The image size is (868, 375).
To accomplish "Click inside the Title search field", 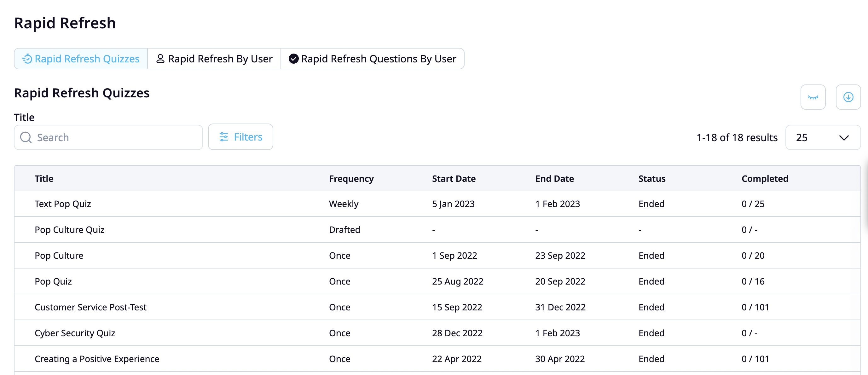I will [x=108, y=137].
